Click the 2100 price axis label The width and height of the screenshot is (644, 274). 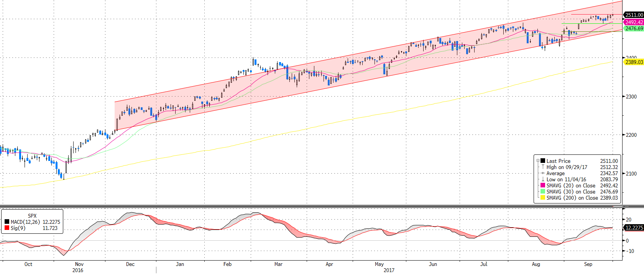(x=631, y=174)
